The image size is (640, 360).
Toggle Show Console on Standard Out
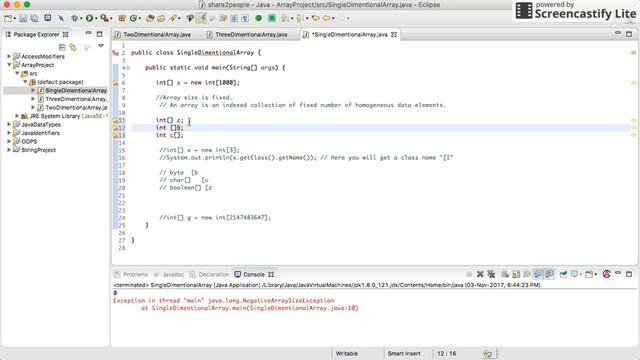[x=538, y=274]
